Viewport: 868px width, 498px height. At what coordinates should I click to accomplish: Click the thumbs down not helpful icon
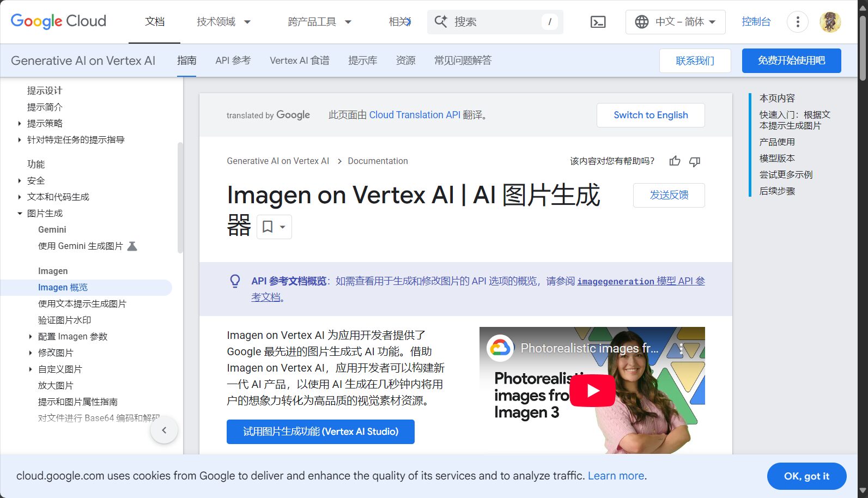[x=694, y=161]
